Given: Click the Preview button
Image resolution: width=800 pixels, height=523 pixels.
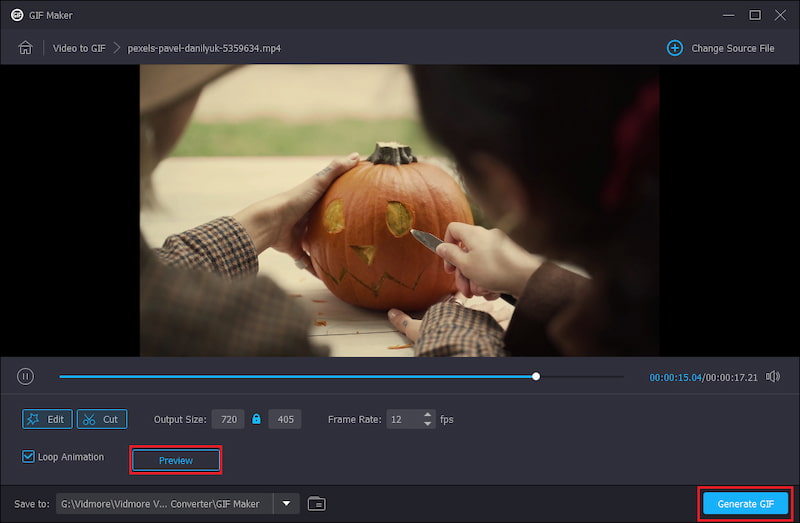Looking at the screenshot, I should (175, 460).
